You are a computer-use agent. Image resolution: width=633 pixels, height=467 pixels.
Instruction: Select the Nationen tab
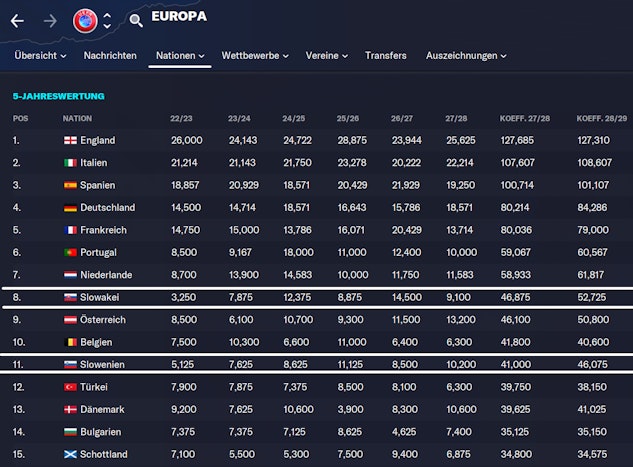(x=180, y=56)
